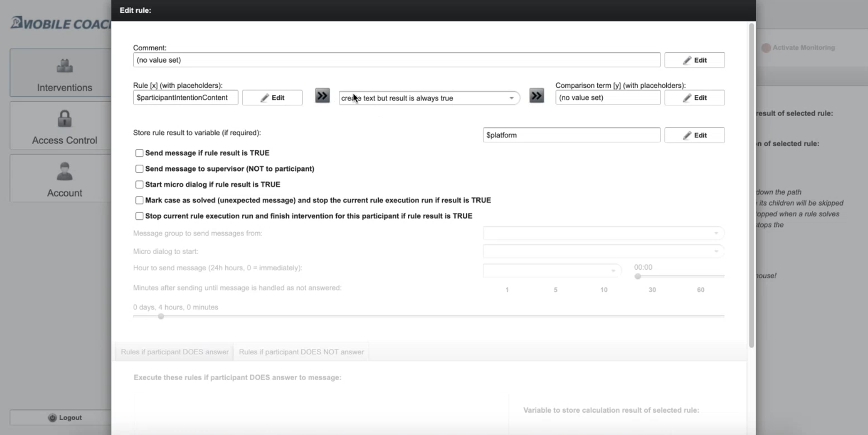Open Access Control via lock icon
This screenshot has height=435, width=868.
(64, 119)
